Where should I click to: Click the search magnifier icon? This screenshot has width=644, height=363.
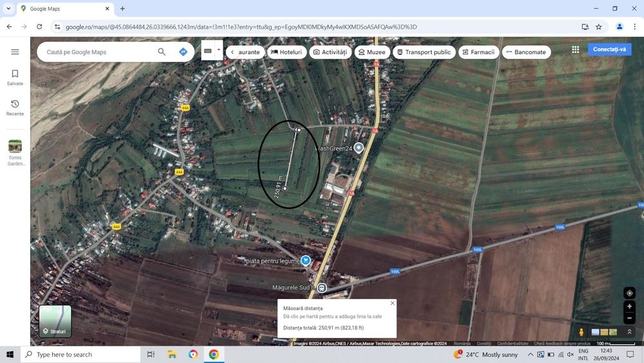162,52
